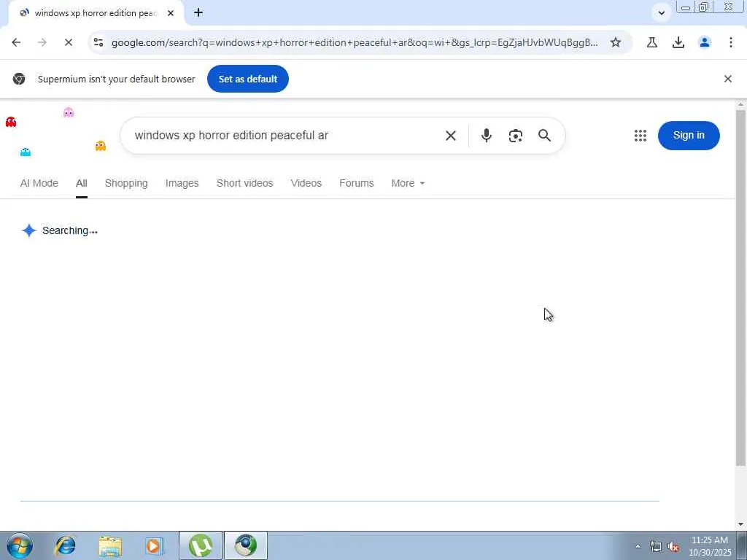Search by image with camera lens icon

click(516, 136)
